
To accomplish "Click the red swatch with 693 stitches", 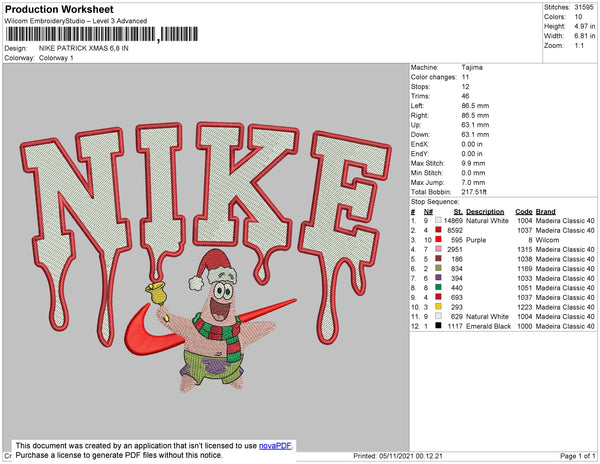I will [x=438, y=297].
